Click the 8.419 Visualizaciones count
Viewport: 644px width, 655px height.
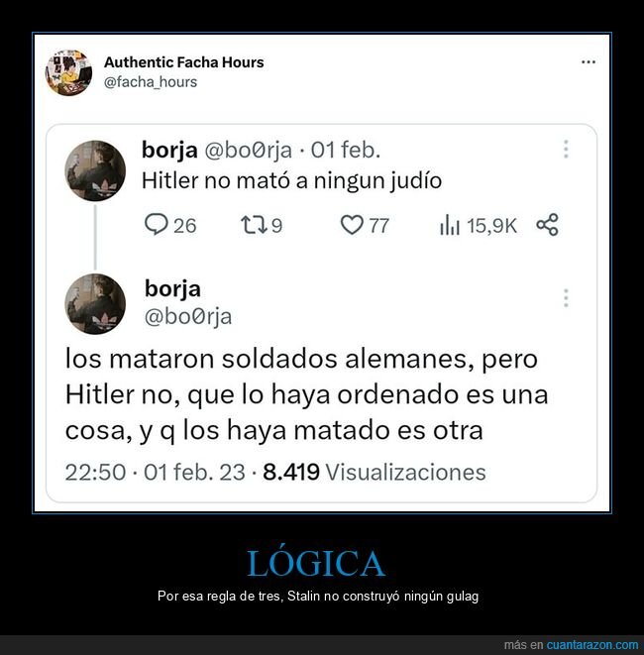click(375, 473)
